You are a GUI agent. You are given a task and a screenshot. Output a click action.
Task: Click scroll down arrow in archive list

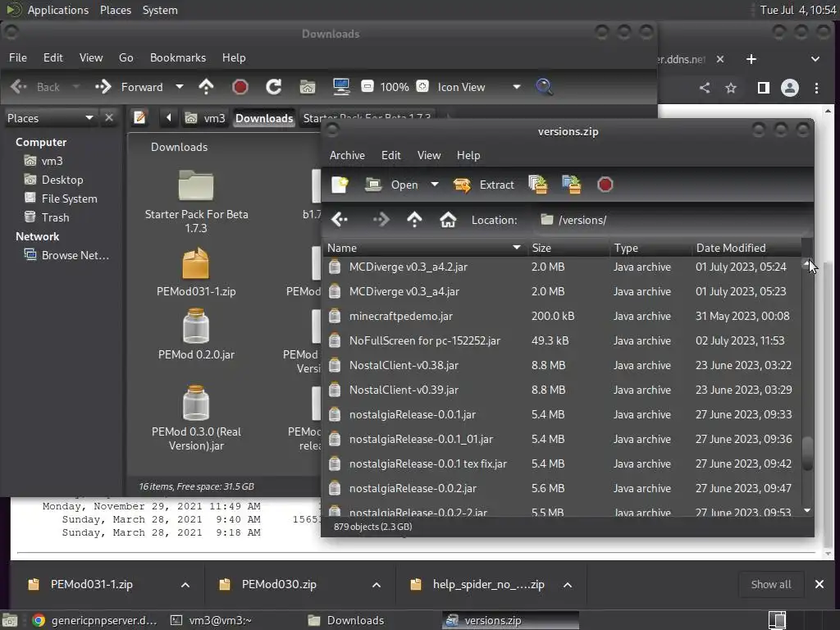tap(807, 510)
